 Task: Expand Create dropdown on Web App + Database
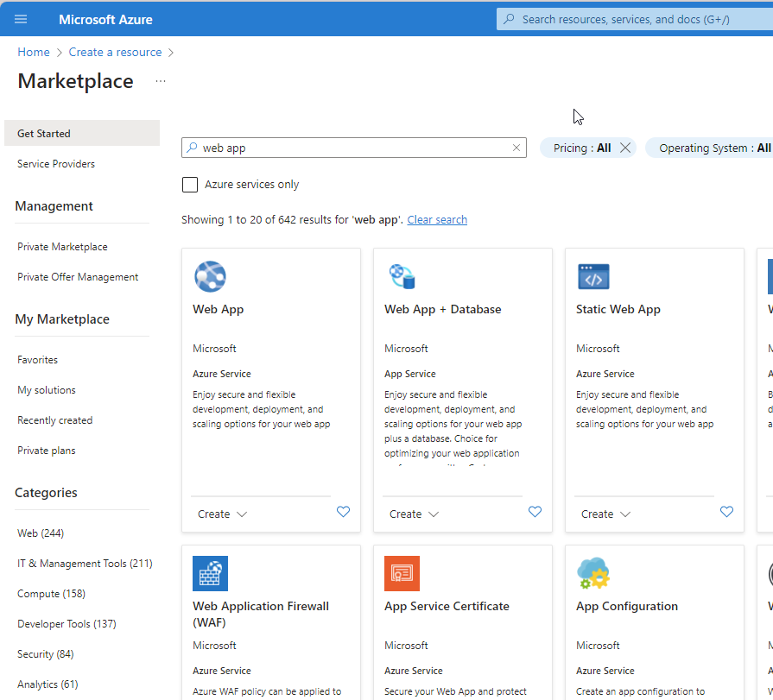(414, 514)
